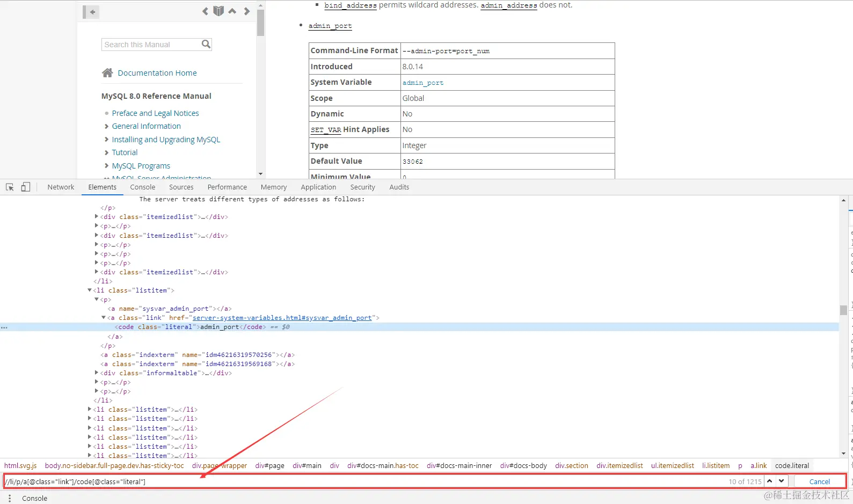Select indexterm node idm46216319569168

198,364
